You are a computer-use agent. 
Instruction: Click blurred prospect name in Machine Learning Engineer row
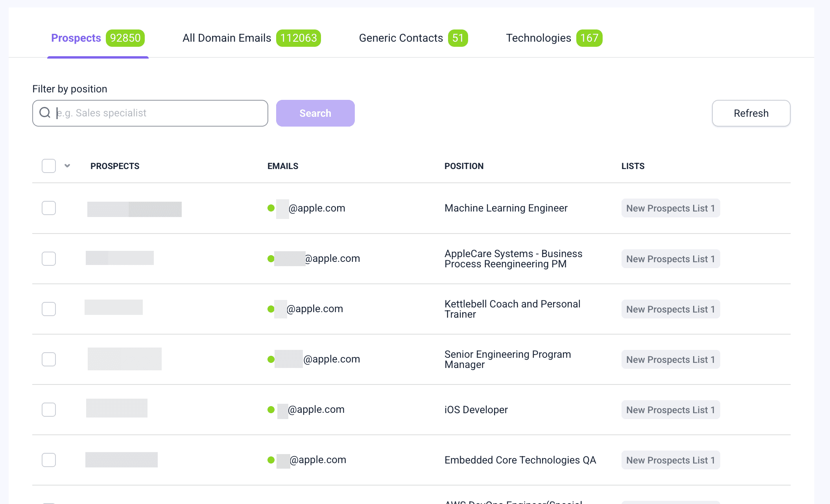[x=135, y=209]
